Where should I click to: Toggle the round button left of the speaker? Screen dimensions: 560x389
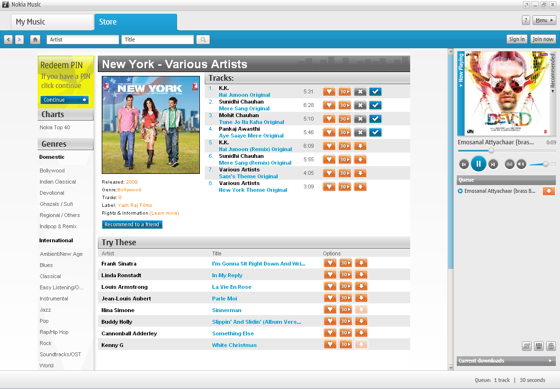[510, 164]
